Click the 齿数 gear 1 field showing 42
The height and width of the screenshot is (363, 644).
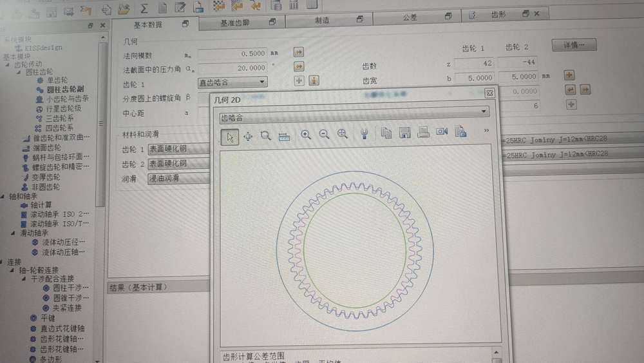coord(474,63)
